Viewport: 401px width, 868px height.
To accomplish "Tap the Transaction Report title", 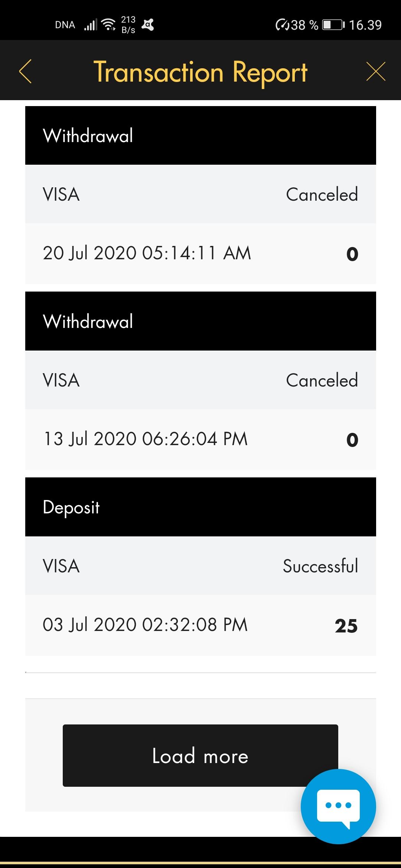I will pos(200,72).
